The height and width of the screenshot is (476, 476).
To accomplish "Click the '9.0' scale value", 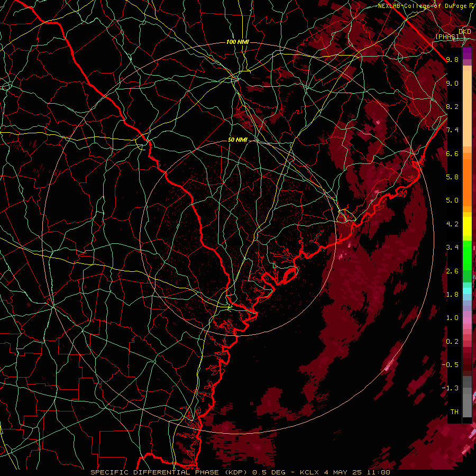I will tap(452, 83).
